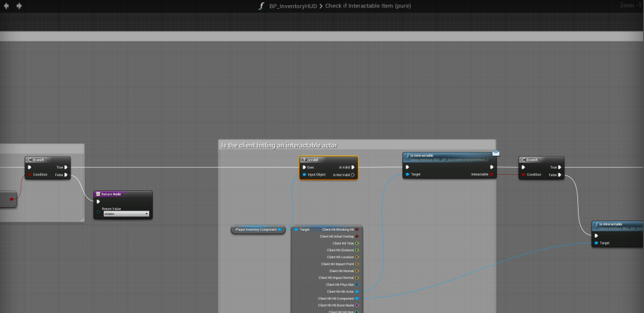Select the comment titled Is the client hitting an interactable actor

click(279, 145)
